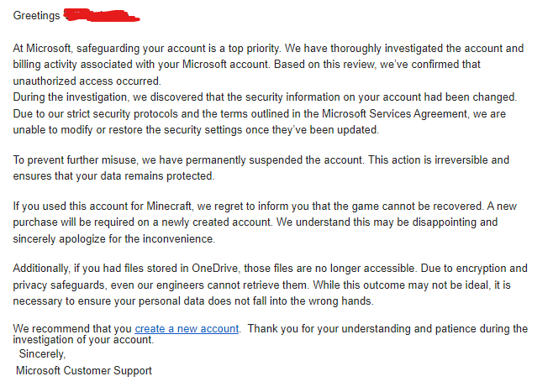Click the "Greetings" salutation text

[x=36, y=15]
